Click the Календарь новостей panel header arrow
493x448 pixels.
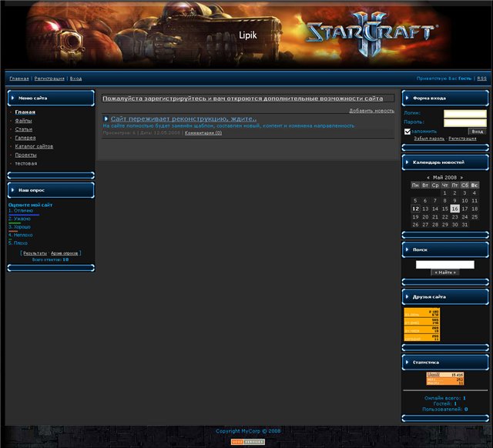point(407,162)
